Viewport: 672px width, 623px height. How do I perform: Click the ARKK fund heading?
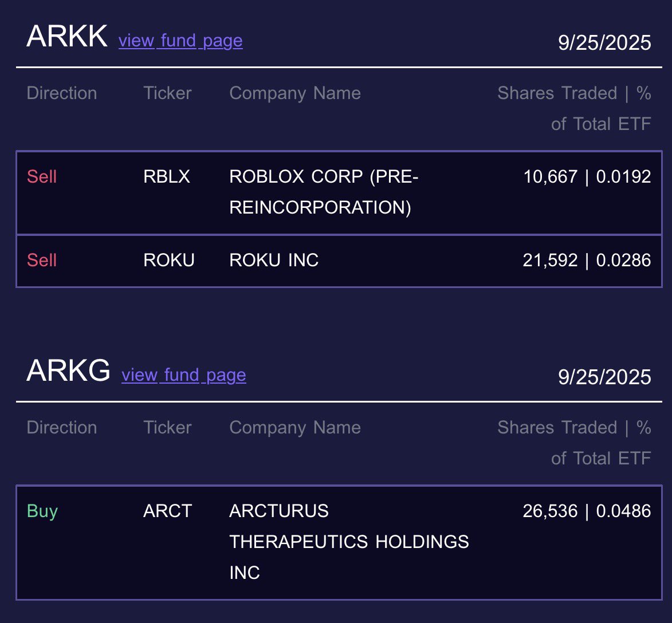click(66, 37)
